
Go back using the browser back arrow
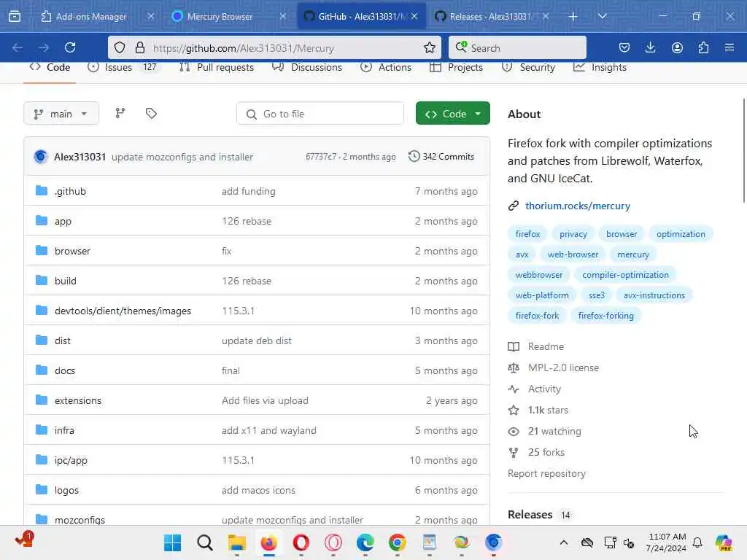coord(18,47)
